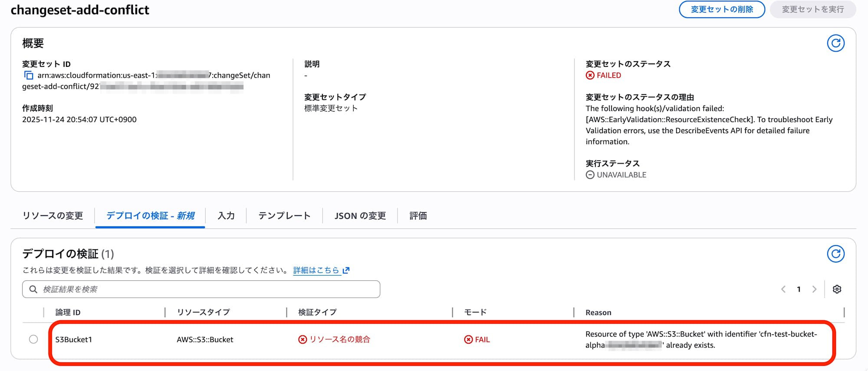The image size is (868, 371).
Task: Click the UNAVAILABLE execution status text
Action: 621,175
